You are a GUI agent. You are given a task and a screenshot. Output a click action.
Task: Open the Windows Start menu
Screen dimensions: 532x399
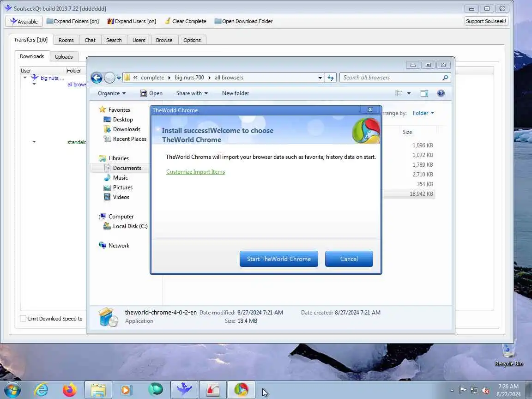pos(12,390)
